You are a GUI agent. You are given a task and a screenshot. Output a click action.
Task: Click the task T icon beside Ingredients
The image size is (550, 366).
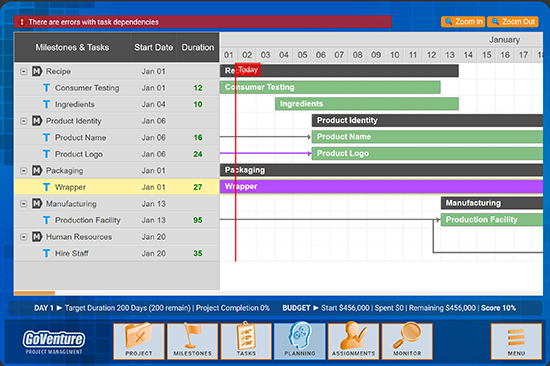46,104
